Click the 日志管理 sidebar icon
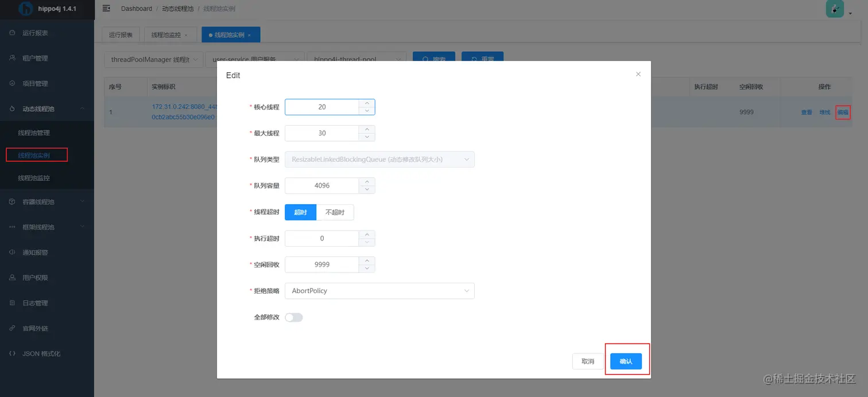The width and height of the screenshot is (868, 397). [x=12, y=303]
